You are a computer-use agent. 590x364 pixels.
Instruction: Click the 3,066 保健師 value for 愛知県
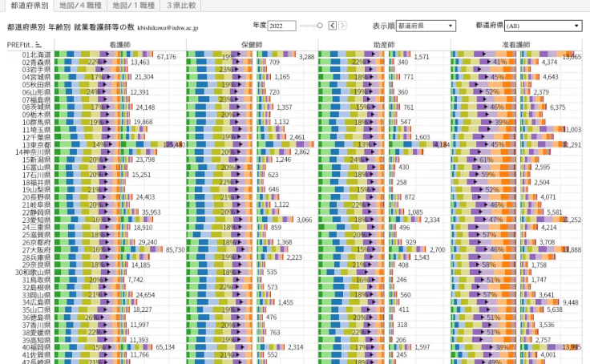click(x=305, y=220)
